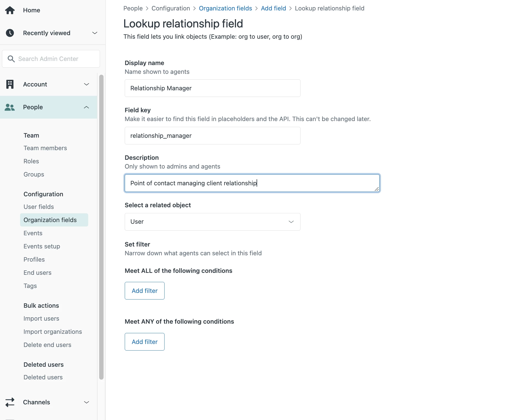Click the sidebar vertical scrollbar
The height and width of the screenshot is (420, 528).
[x=101, y=227]
